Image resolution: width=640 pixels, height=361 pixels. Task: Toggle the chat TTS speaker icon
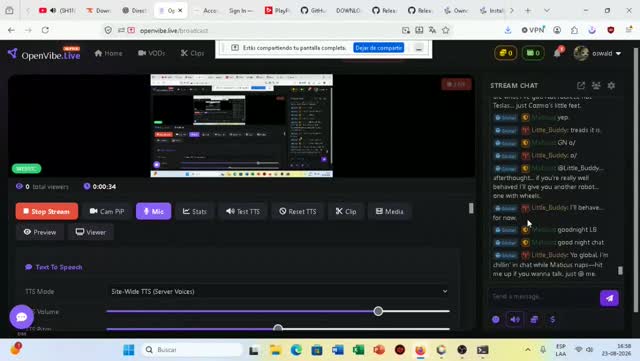point(515,319)
